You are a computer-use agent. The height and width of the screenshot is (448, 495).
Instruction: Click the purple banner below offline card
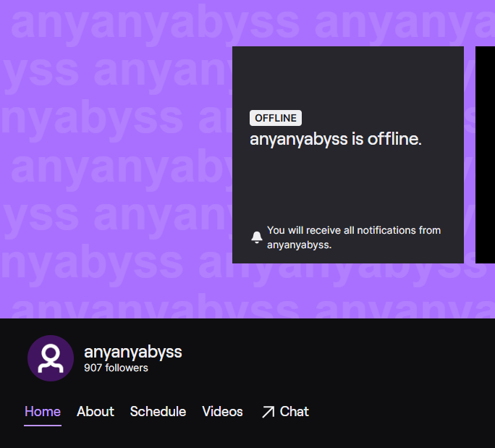[347, 290]
